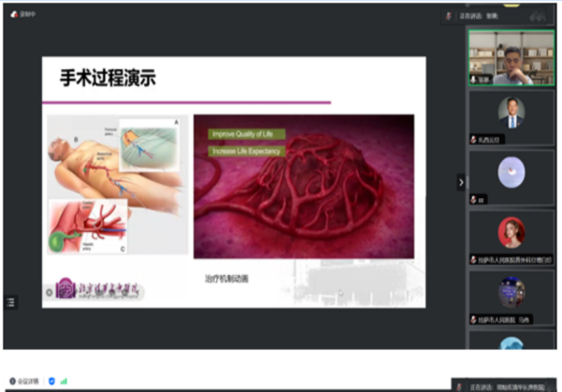The image size is (562, 392).
Task: Click the speaking indicator bar at bottom right
Action: 504,385
